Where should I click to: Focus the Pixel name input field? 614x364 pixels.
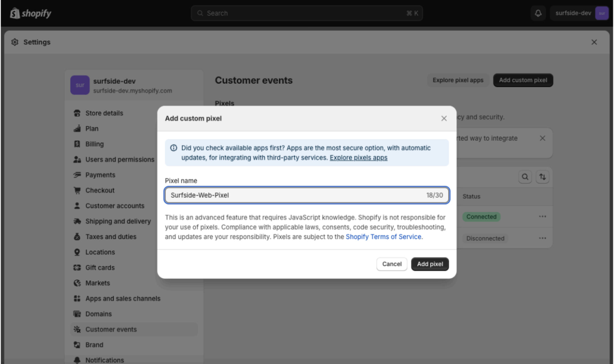pyautogui.click(x=307, y=195)
